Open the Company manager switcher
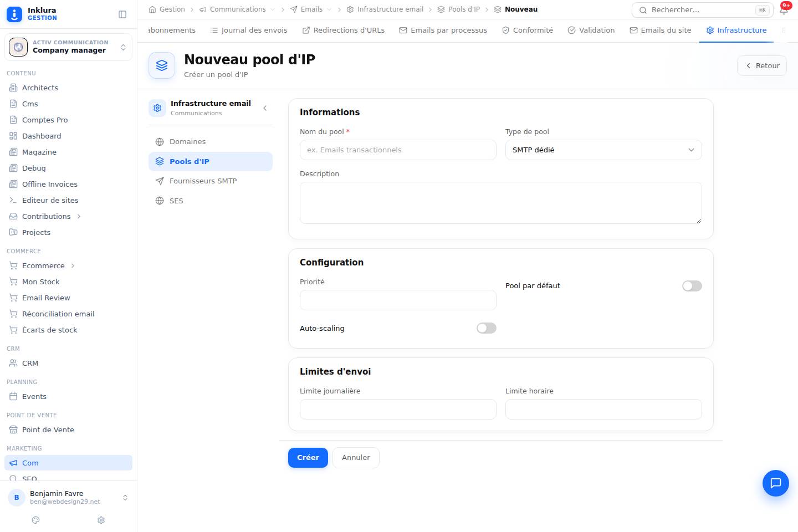Viewport: 798px width, 532px height. click(x=68, y=47)
